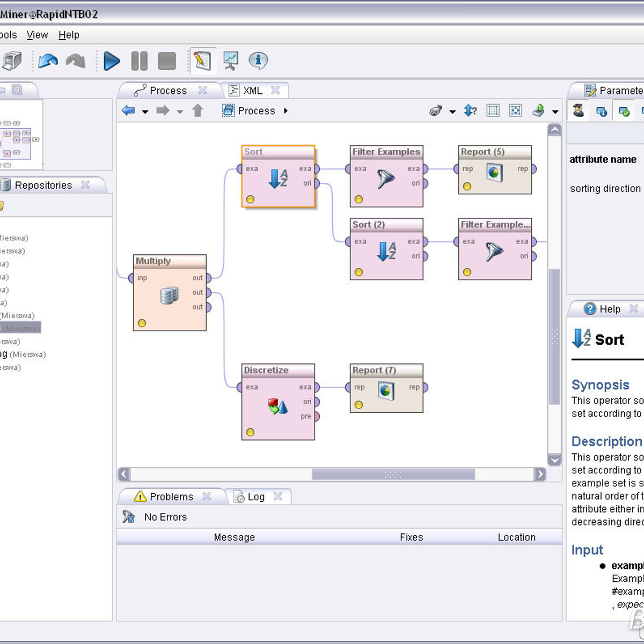Select the Sort (2) operator

tap(386, 249)
